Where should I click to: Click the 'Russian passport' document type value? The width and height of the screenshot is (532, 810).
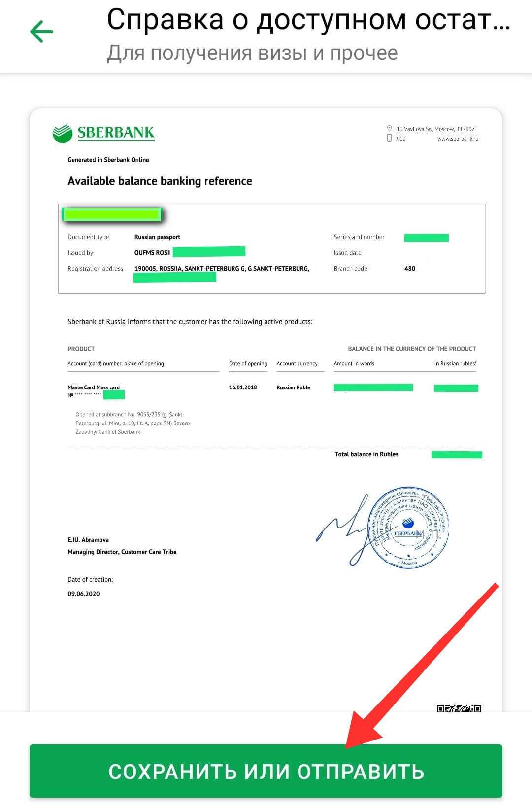click(157, 237)
